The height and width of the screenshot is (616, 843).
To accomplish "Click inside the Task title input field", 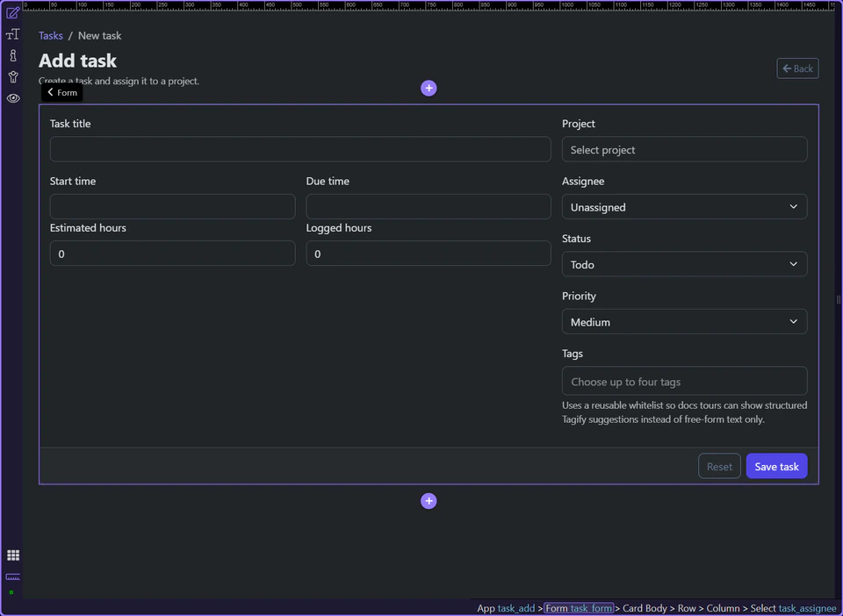I will pos(300,149).
